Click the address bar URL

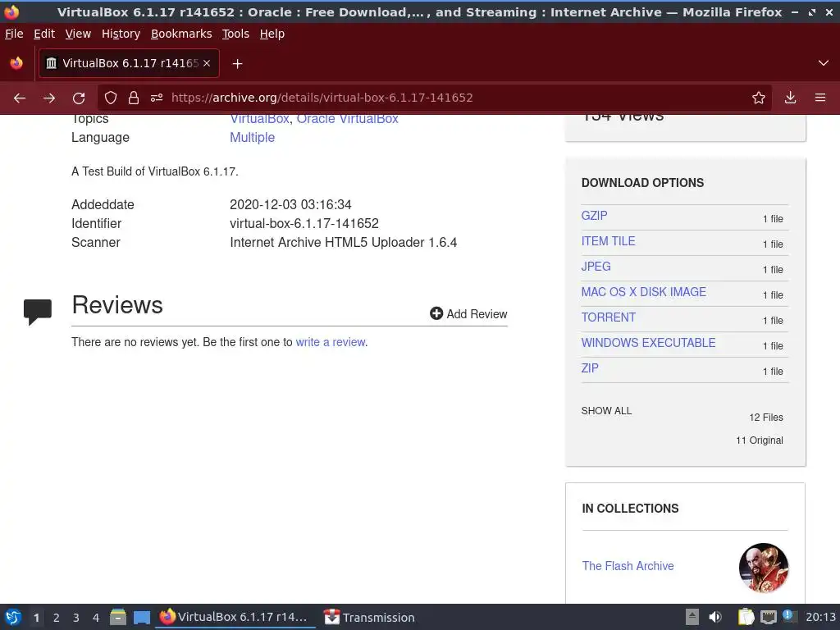point(322,98)
